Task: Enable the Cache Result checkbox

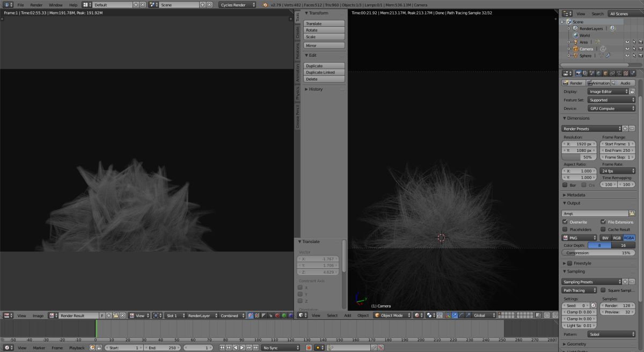Action: pyautogui.click(x=603, y=230)
